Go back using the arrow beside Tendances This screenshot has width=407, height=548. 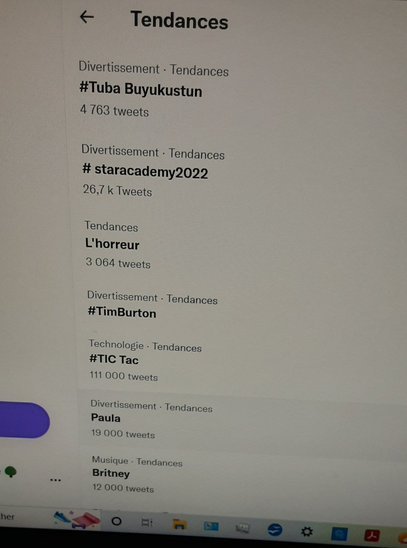pos(87,17)
